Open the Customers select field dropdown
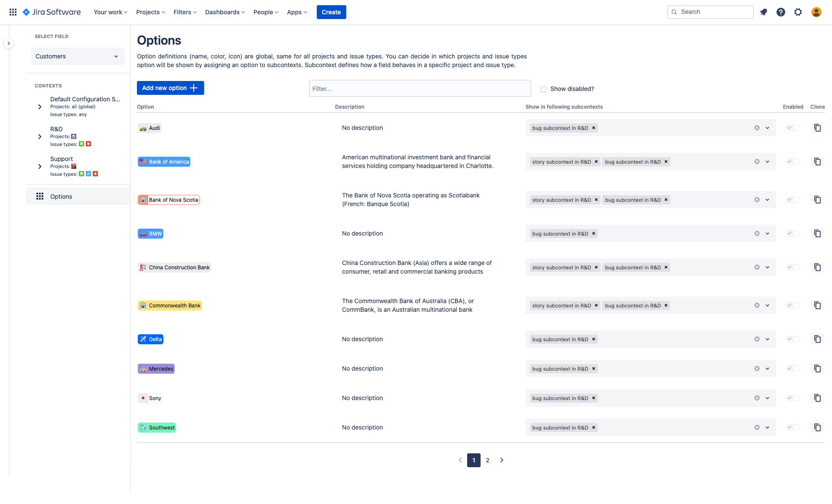This screenshot has width=832, height=504. (x=78, y=56)
